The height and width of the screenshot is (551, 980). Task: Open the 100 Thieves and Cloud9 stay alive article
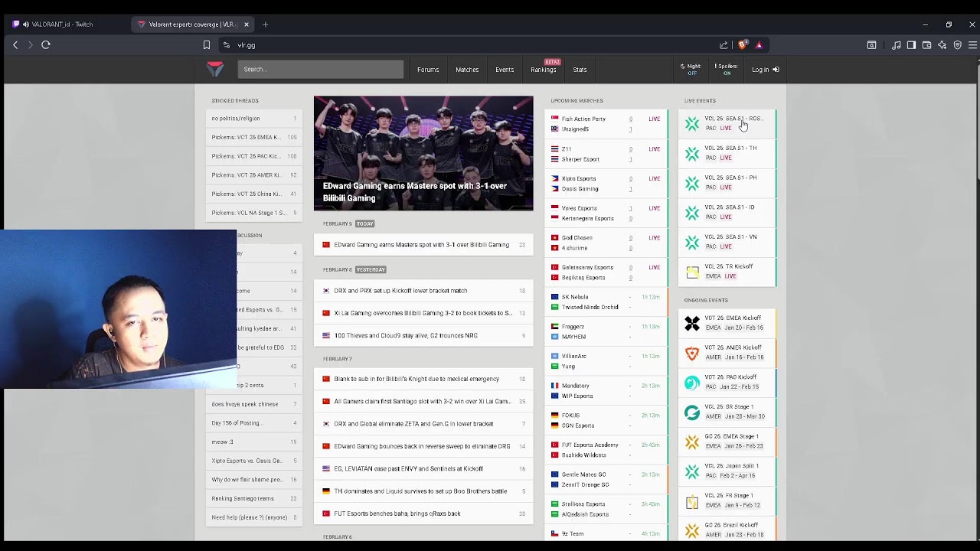point(423,335)
